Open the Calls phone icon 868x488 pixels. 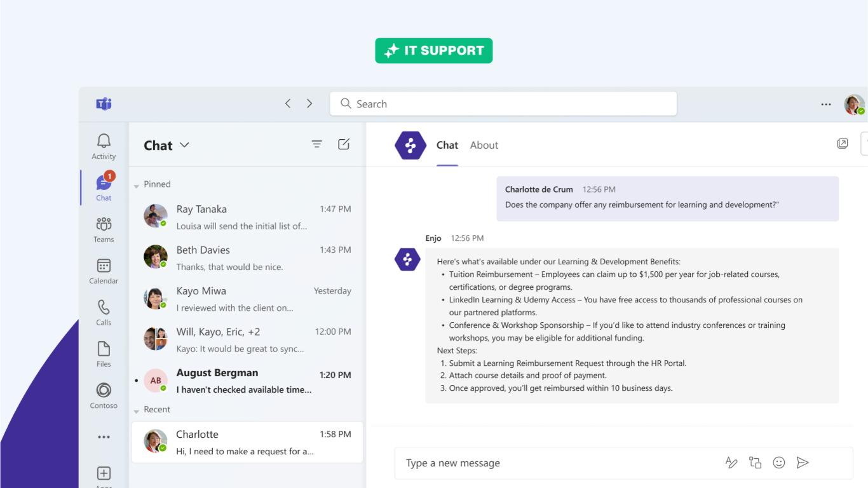coord(104,308)
